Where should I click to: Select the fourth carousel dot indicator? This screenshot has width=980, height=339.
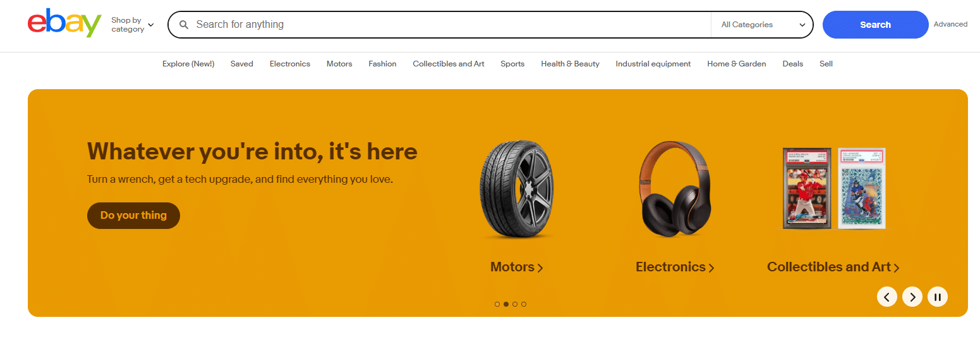[524, 304]
